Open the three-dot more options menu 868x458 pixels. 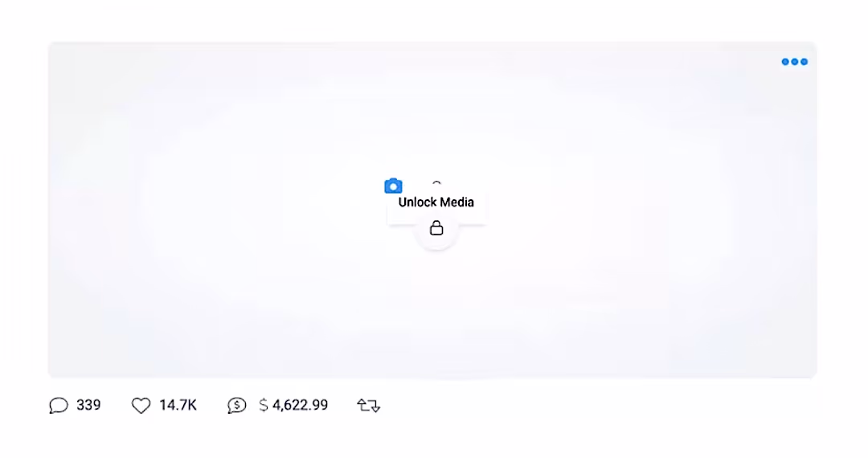tap(794, 61)
